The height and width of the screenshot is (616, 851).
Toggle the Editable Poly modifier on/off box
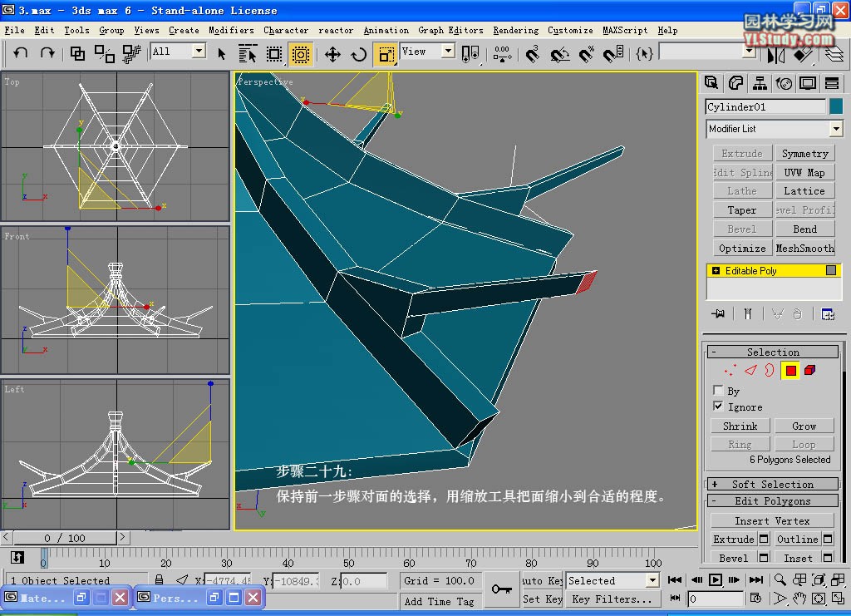830,269
